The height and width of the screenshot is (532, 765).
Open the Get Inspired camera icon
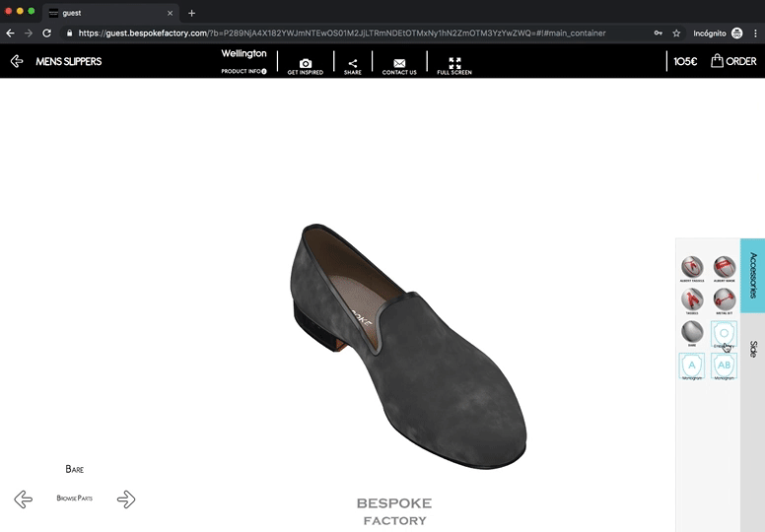pos(305,64)
